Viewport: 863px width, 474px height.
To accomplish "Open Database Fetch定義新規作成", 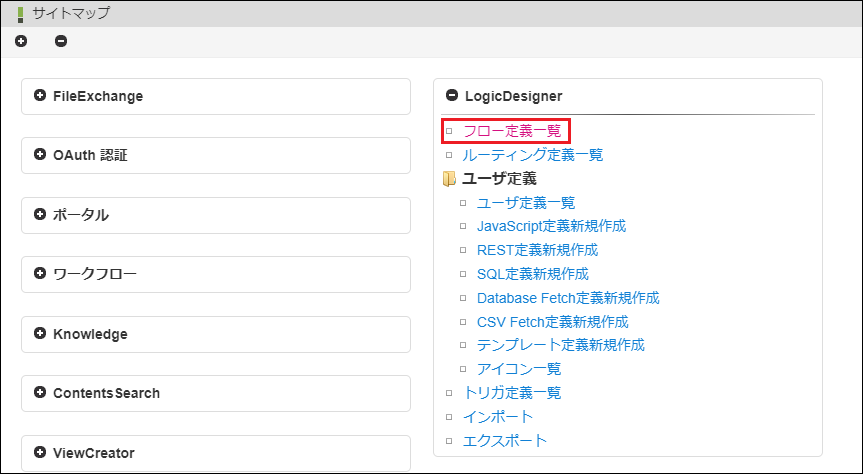I will tap(568, 298).
